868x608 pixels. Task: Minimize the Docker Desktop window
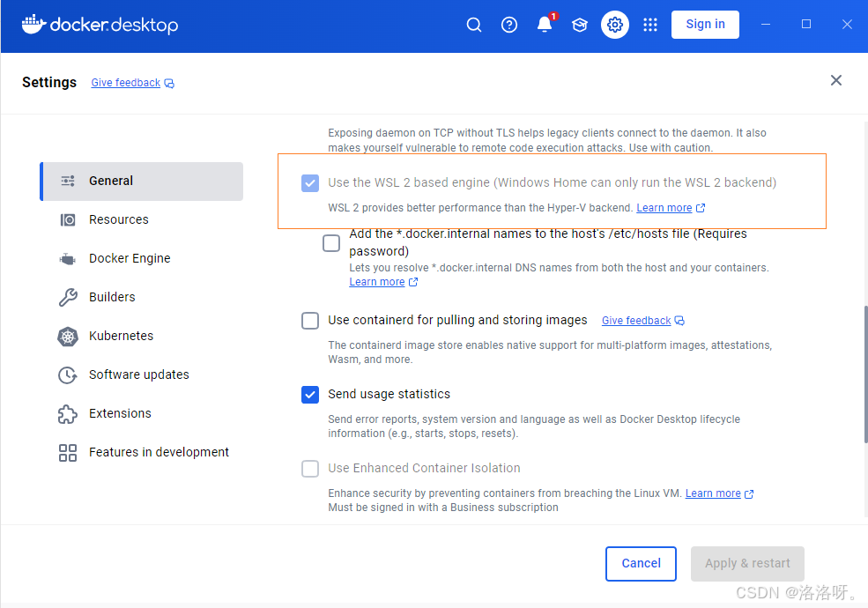[x=766, y=25]
